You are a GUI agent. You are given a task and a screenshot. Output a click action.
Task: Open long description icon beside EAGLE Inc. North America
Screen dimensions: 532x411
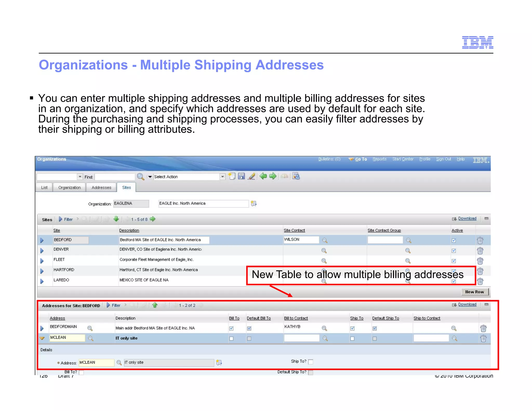254,203
